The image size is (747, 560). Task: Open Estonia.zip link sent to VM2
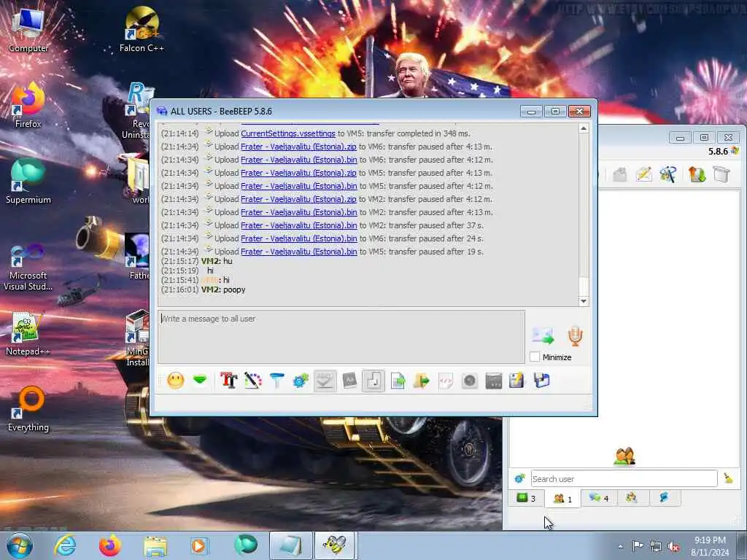pyautogui.click(x=298, y=199)
